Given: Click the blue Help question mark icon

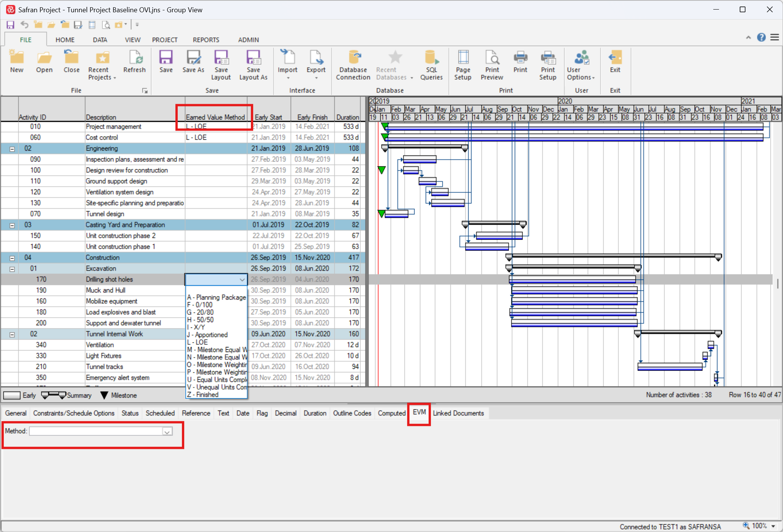Looking at the screenshot, I should (x=761, y=37).
